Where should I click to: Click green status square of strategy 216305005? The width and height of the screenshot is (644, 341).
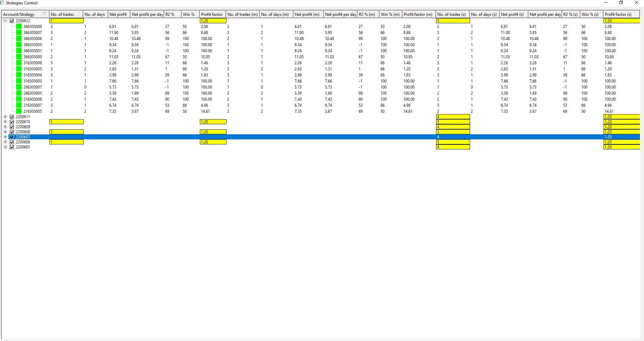(x=19, y=111)
